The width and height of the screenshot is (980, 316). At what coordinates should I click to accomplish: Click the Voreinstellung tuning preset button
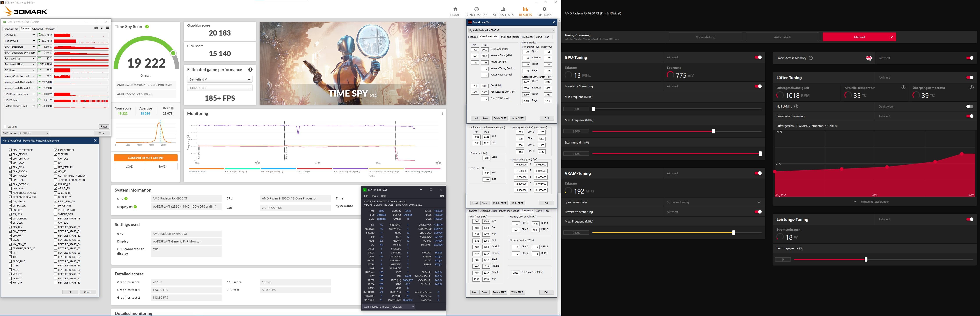[705, 37]
